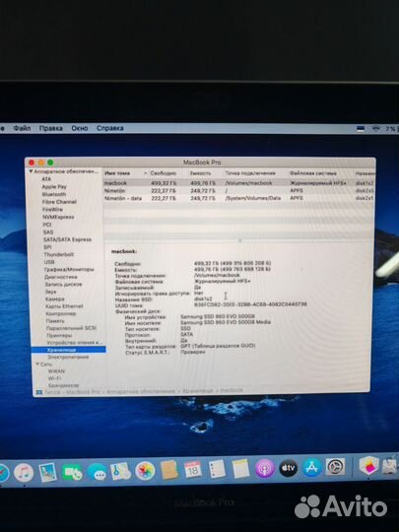The width and height of the screenshot is (399, 532).
Task: Click Хранилище in the bottom path bar
Action: (x=197, y=391)
